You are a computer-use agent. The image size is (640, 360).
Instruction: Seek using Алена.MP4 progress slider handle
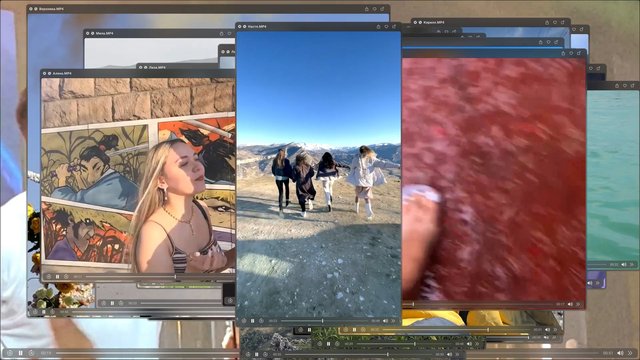[176, 277]
